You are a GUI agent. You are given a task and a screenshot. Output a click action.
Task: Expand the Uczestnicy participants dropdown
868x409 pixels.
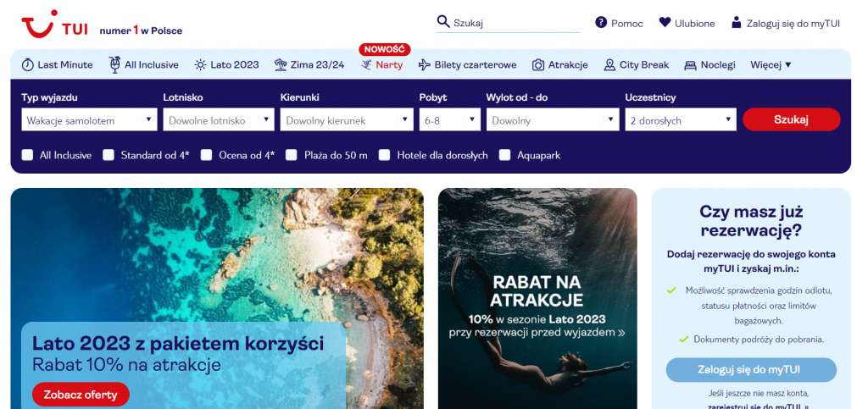(x=680, y=120)
